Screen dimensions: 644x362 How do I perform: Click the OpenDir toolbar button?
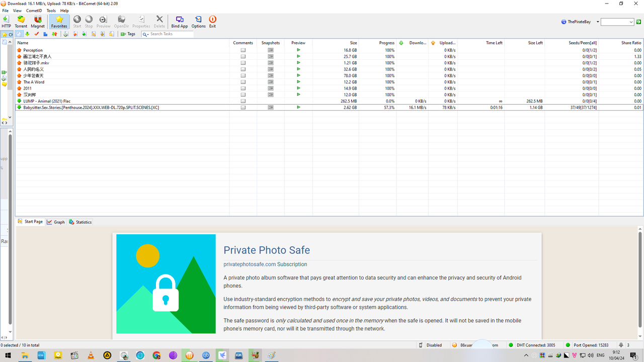[x=121, y=22]
